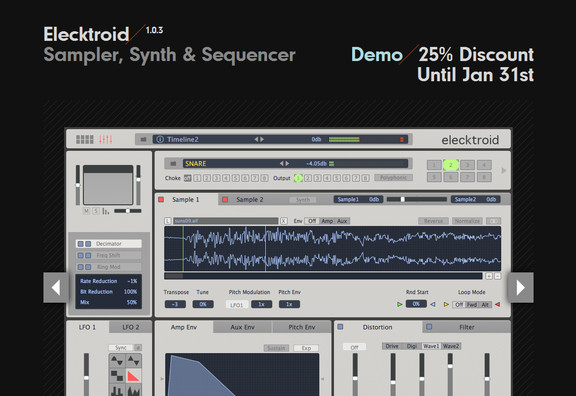The image size is (576, 396).
Task: Mute the channel with M button
Action: coord(86,211)
